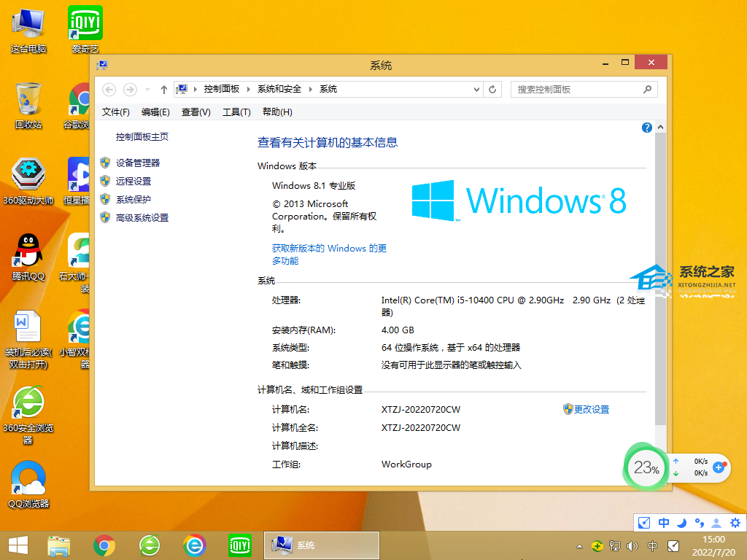
Task: Click the blue help question mark icon
Action: (x=646, y=128)
